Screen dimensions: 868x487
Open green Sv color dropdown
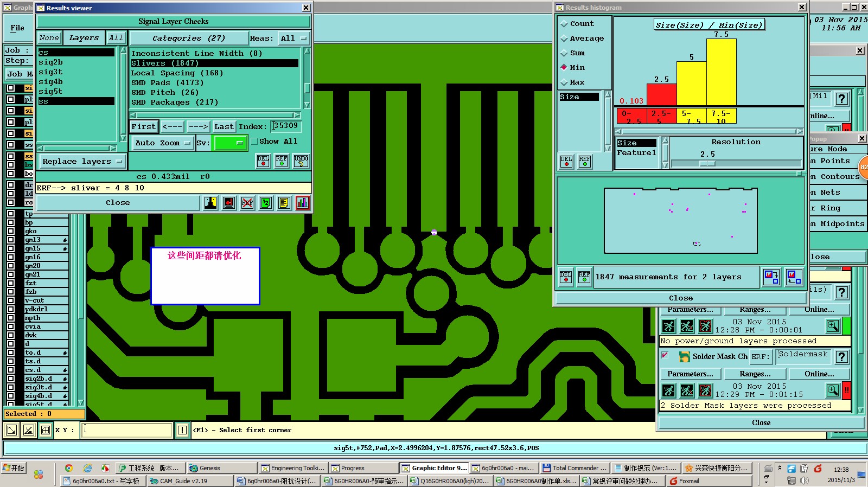[x=231, y=143]
